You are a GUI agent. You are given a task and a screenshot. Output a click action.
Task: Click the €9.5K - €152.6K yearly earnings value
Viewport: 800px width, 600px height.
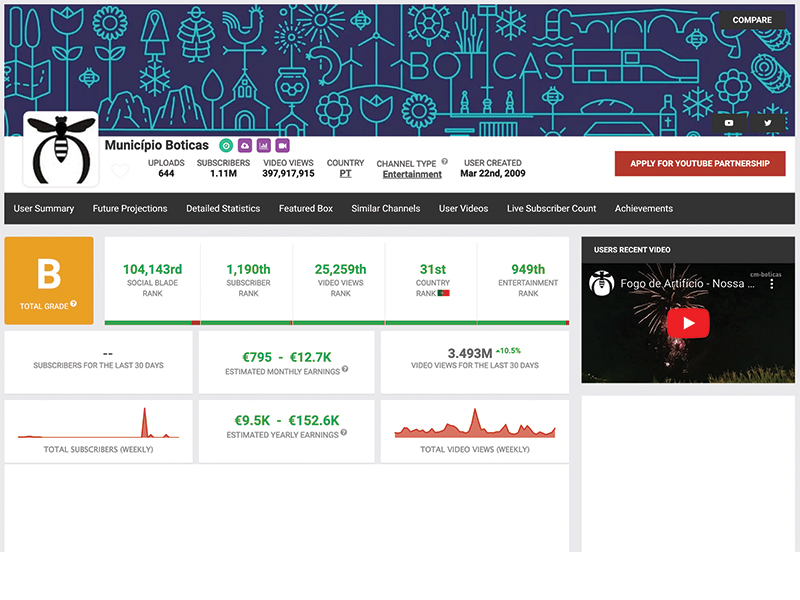coord(287,420)
